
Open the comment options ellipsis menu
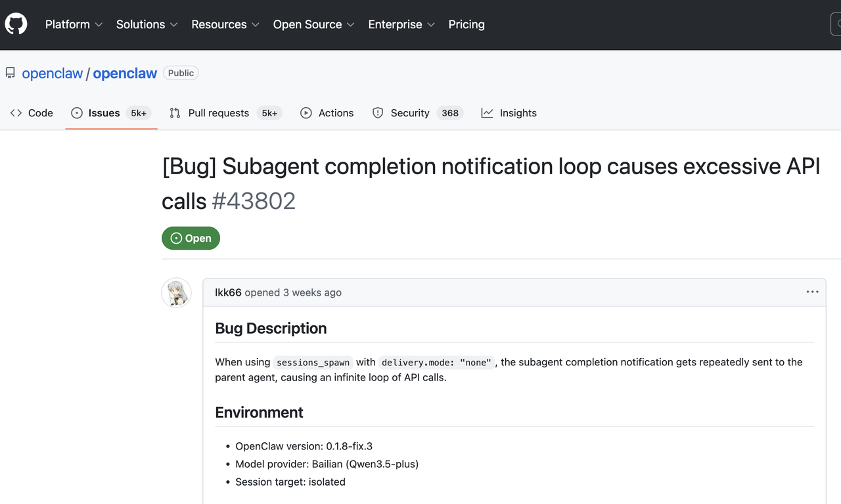(x=813, y=292)
